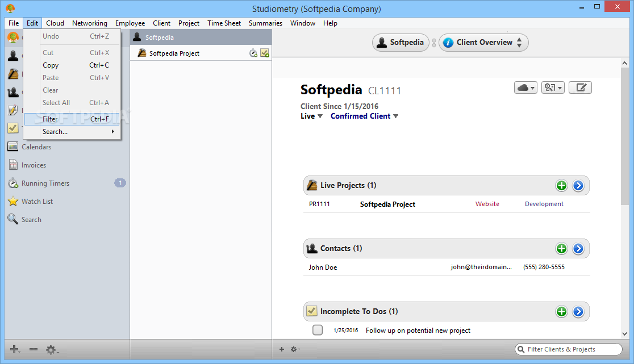This screenshot has width=634, height=364.
Task: Open the contact card dropdown button
Action: [553, 87]
